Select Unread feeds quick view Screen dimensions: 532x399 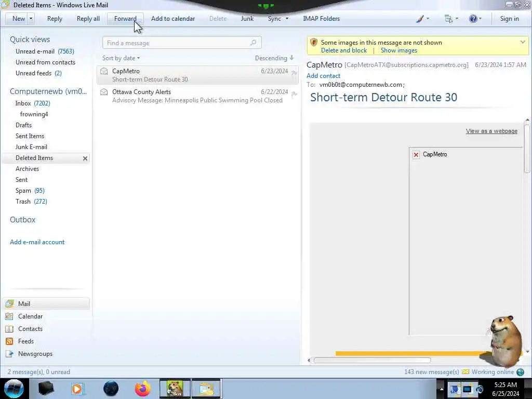(x=38, y=73)
